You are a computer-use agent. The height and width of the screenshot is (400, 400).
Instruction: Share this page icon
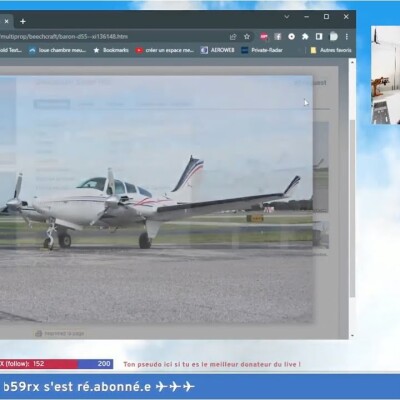click(233, 37)
